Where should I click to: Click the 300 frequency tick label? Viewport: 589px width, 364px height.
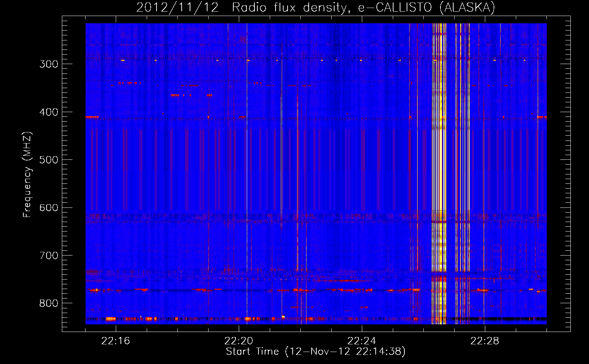coord(49,64)
